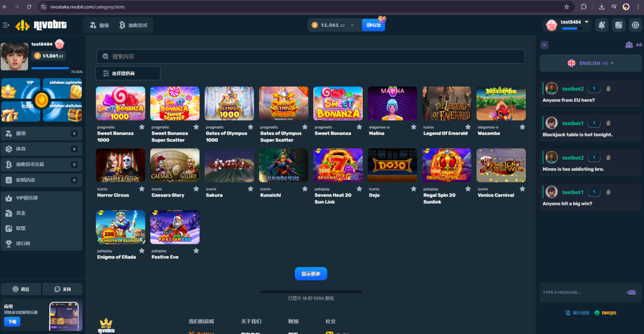Click the 搜索内容 search field
644x334 pixels.
coord(310,56)
